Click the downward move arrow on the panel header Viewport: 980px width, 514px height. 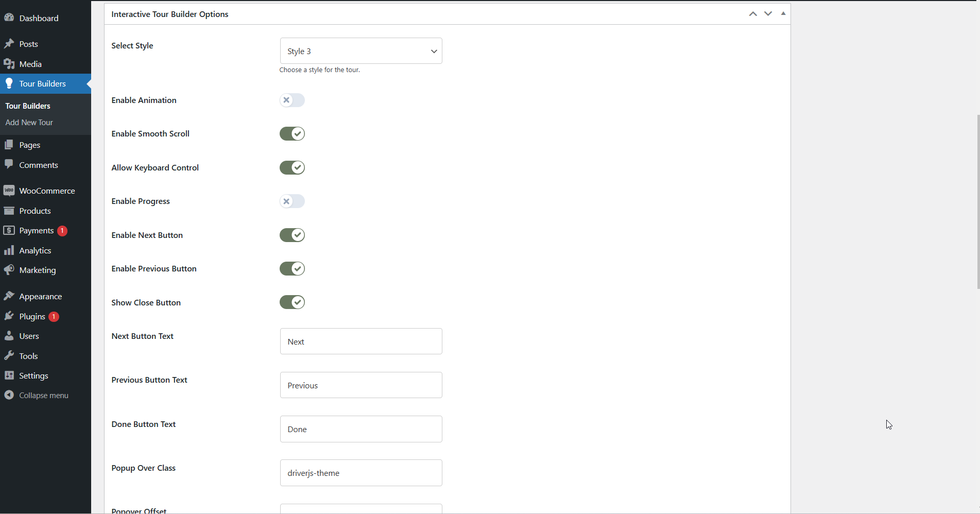(768, 13)
